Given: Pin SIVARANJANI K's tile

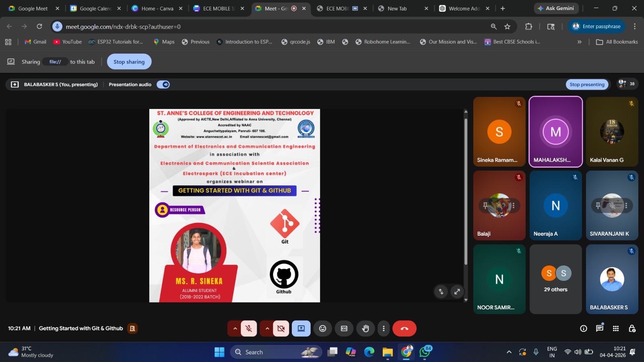Looking at the screenshot, I should 598,206.
